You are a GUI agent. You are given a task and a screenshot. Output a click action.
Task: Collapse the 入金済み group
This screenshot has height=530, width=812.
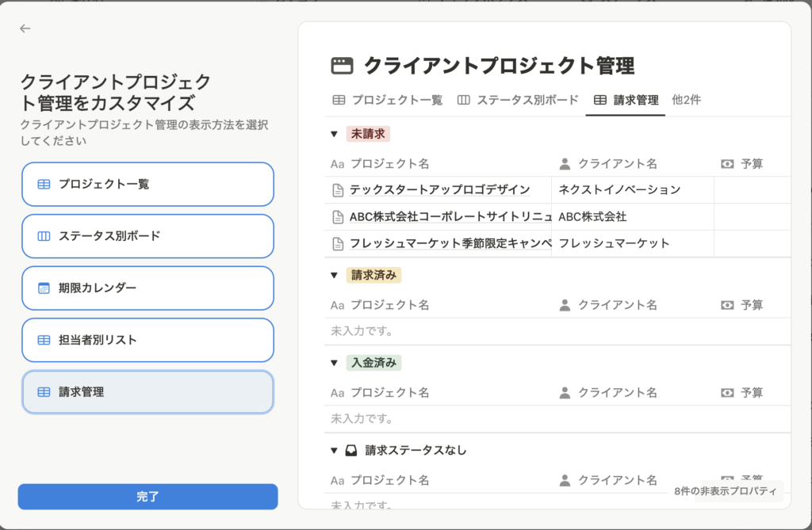334,363
